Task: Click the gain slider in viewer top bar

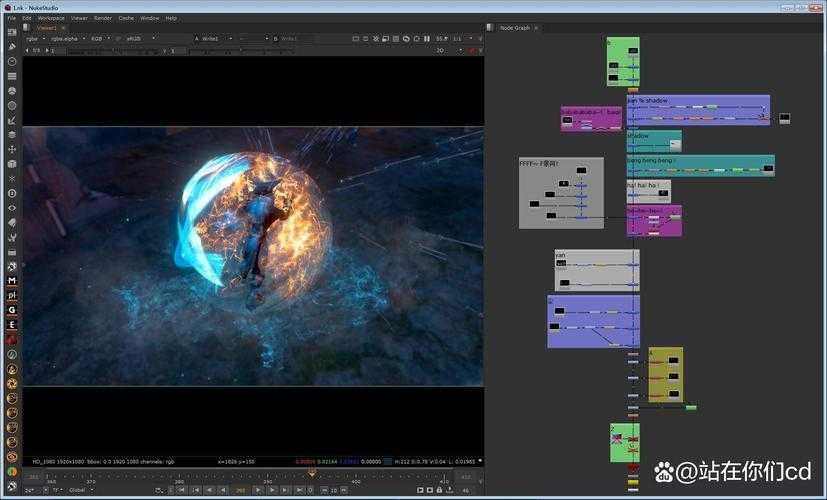Action: pos(113,51)
